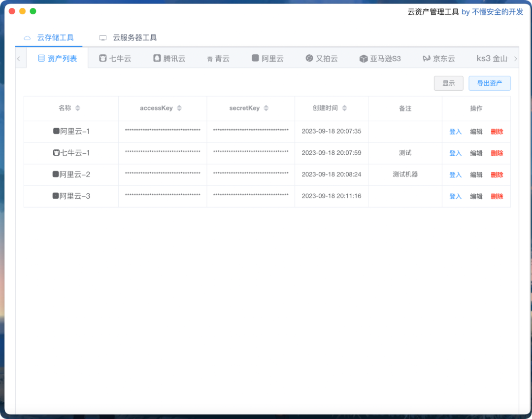The height and width of the screenshot is (419, 532).
Task: Sort the table by 名称 column
Action: point(78,108)
